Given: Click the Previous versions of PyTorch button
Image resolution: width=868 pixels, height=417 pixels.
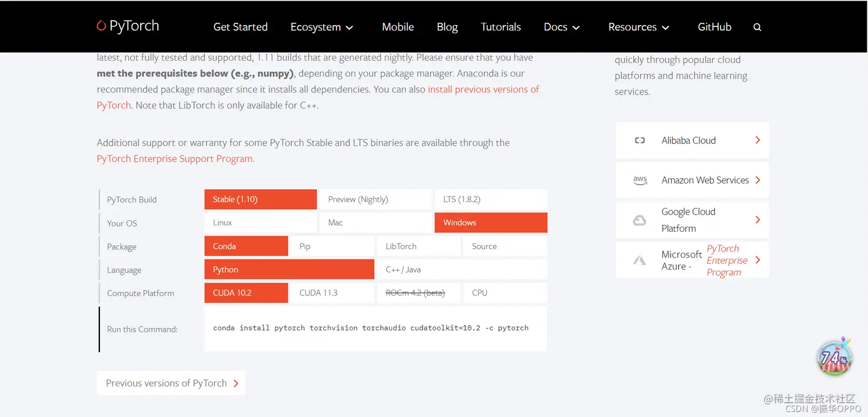Looking at the screenshot, I should coord(171,383).
